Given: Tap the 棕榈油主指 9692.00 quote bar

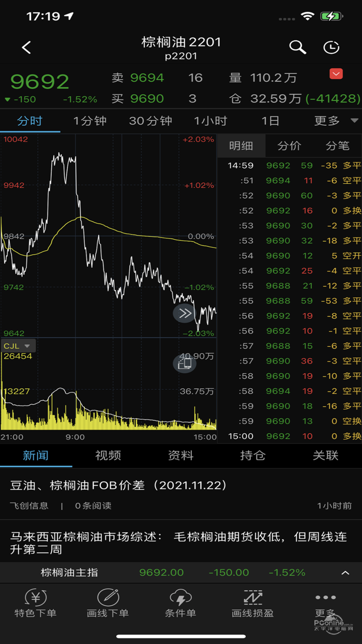Looking at the screenshot, I should click(181, 573).
